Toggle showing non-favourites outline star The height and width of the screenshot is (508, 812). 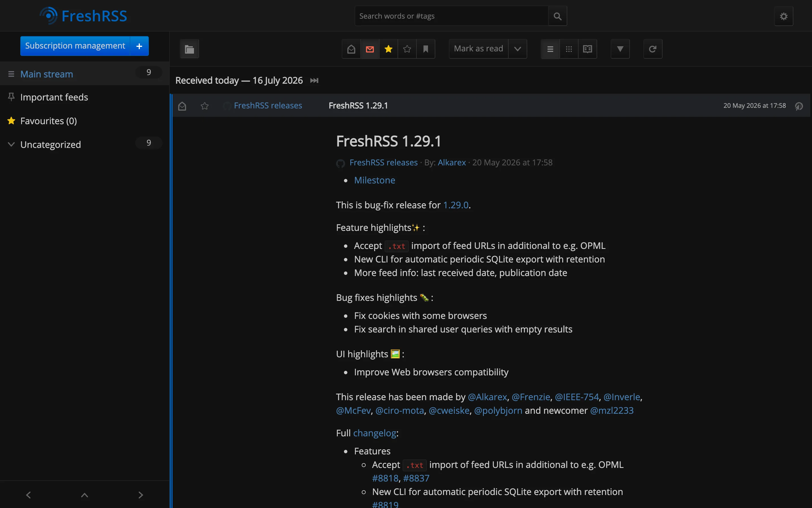pos(407,49)
